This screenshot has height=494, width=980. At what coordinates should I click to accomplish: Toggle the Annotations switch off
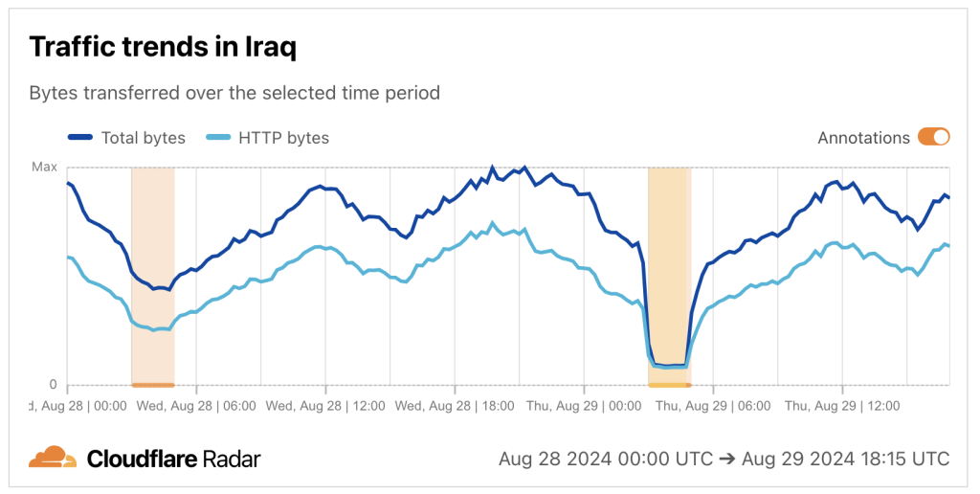[933, 137]
